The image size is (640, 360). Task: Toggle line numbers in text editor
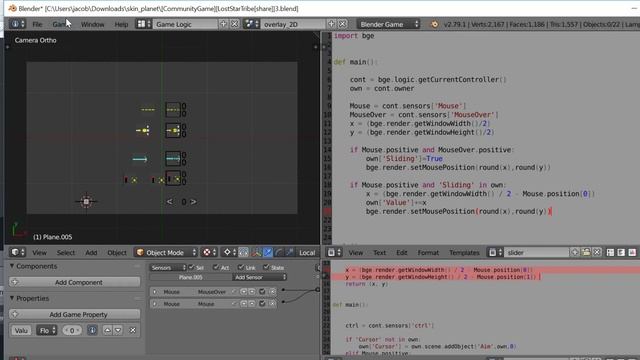(610, 253)
